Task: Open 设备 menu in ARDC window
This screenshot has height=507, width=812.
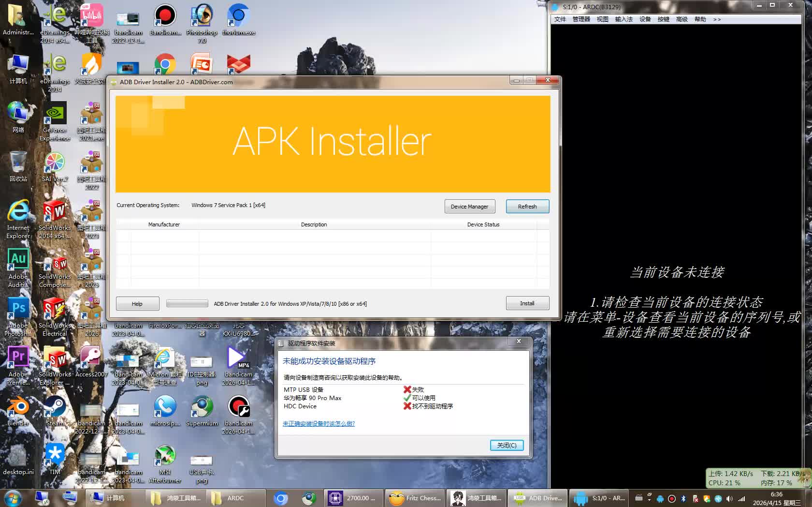Action: coord(645,19)
